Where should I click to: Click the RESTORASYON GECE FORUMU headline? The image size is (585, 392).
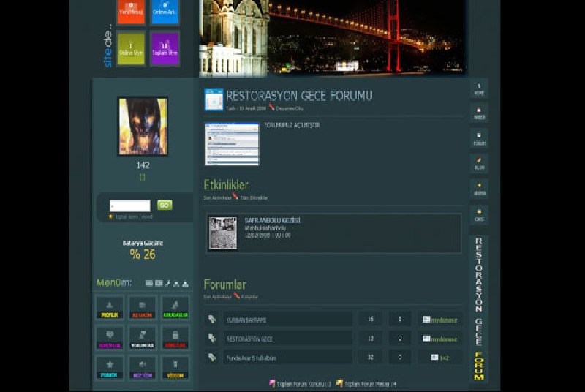pyautogui.click(x=299, y=96)
